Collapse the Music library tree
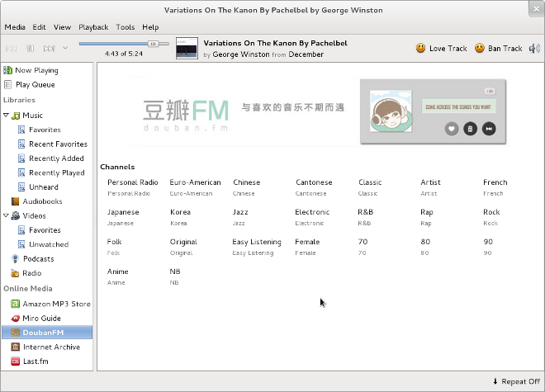Image resolution: width=545 pixels, height=392 pixels. point(6,115)
